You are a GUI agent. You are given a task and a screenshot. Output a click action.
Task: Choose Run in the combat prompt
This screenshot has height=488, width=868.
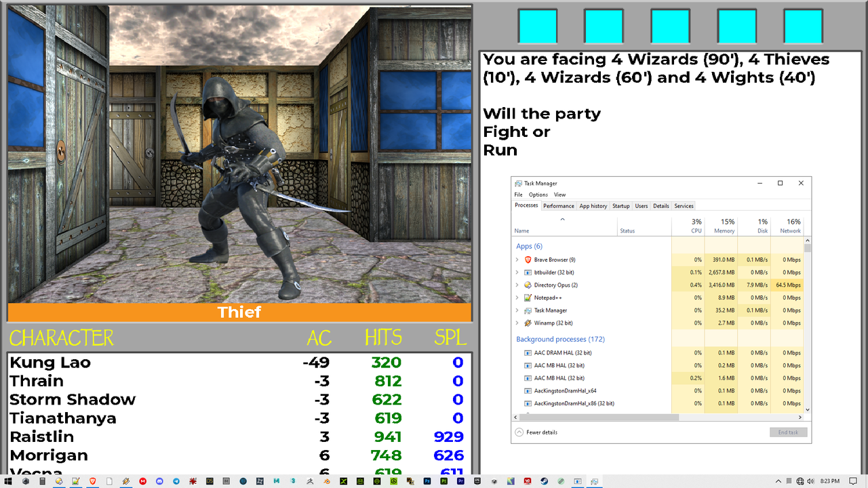click(x=500, y=150)
